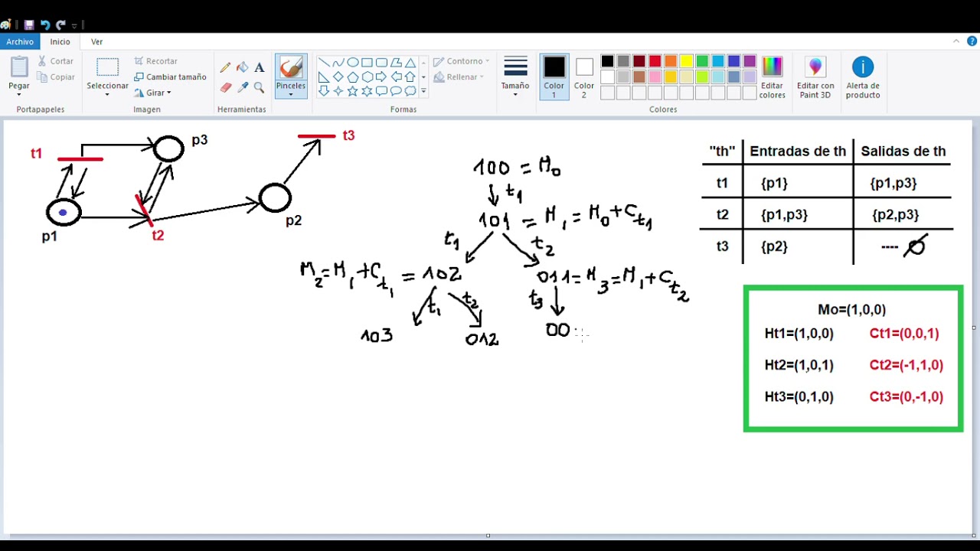Expand the shapes gallery more arrow
The height and width of the screenshot is (551, 980).
pos(423,92)
